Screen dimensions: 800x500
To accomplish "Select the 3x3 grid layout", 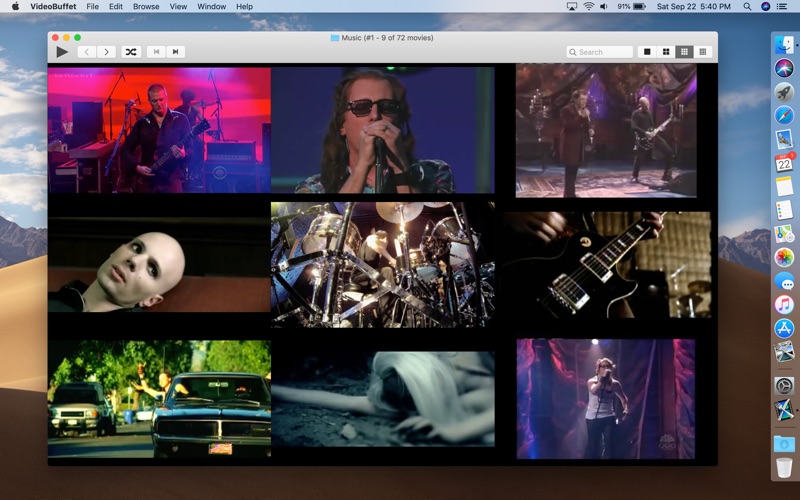I will click(x=684, y=52).
